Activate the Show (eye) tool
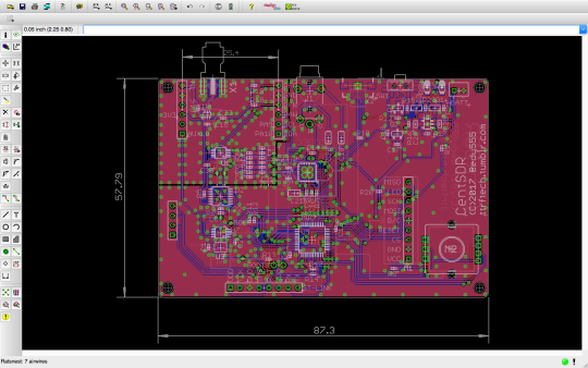 (x=16, y=35)
